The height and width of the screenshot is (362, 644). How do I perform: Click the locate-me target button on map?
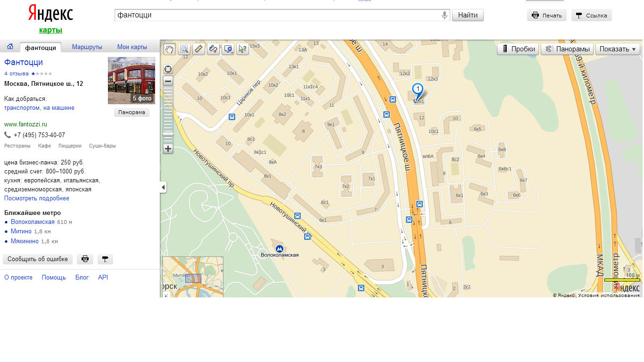click(x=168, y=69)
